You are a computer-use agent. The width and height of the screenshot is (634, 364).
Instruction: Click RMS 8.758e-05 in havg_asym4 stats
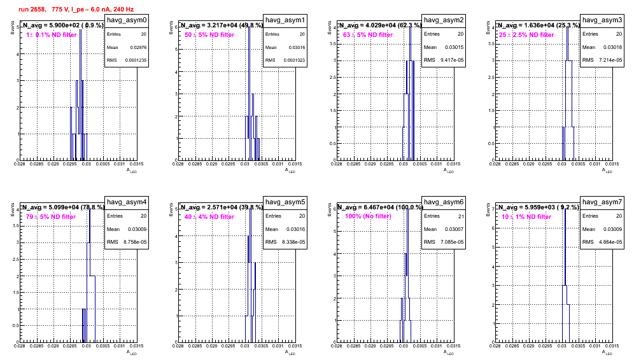pos(127,242)
